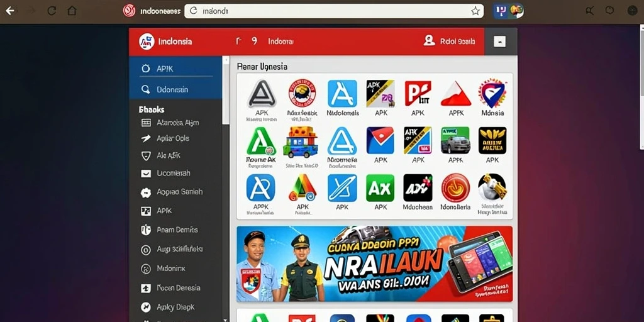644x322 pixels.
Task: Click the browser back arrow
Action: tap(10, 11)
